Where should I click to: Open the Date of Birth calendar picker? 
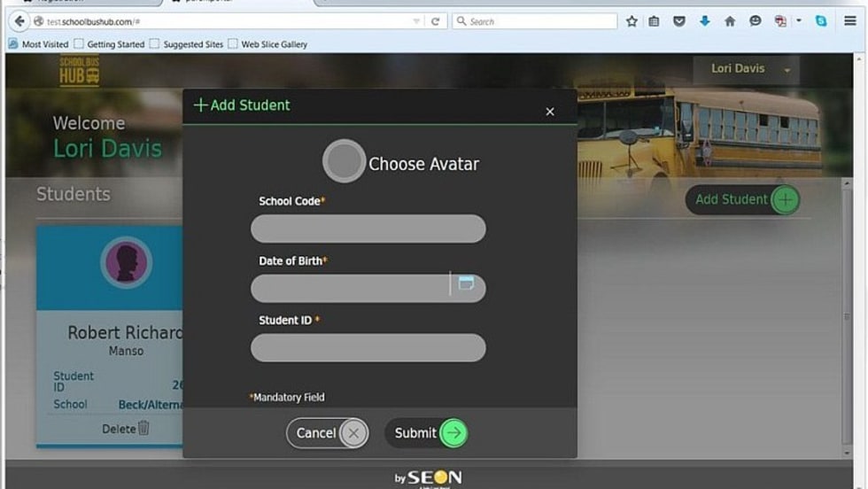click(466, 284)
